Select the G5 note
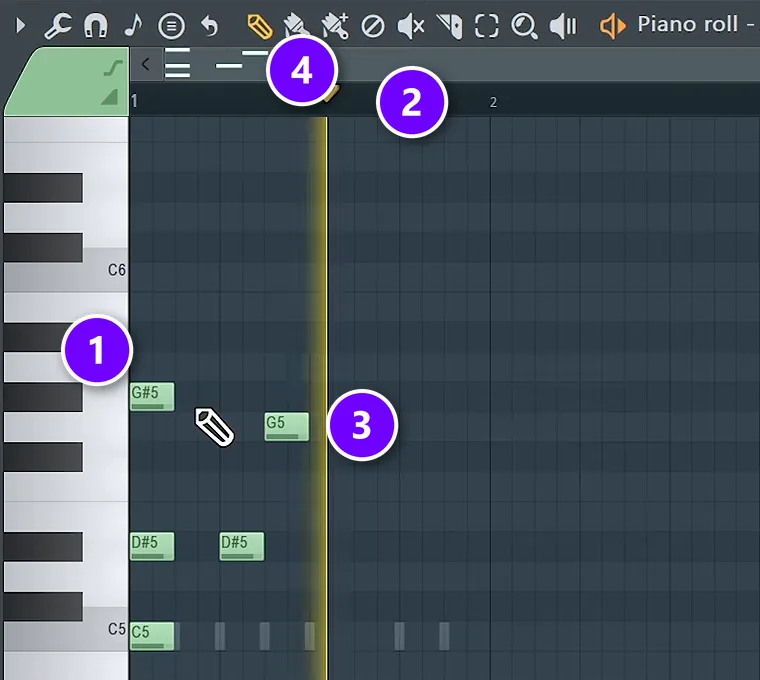 tap(286, 427)
